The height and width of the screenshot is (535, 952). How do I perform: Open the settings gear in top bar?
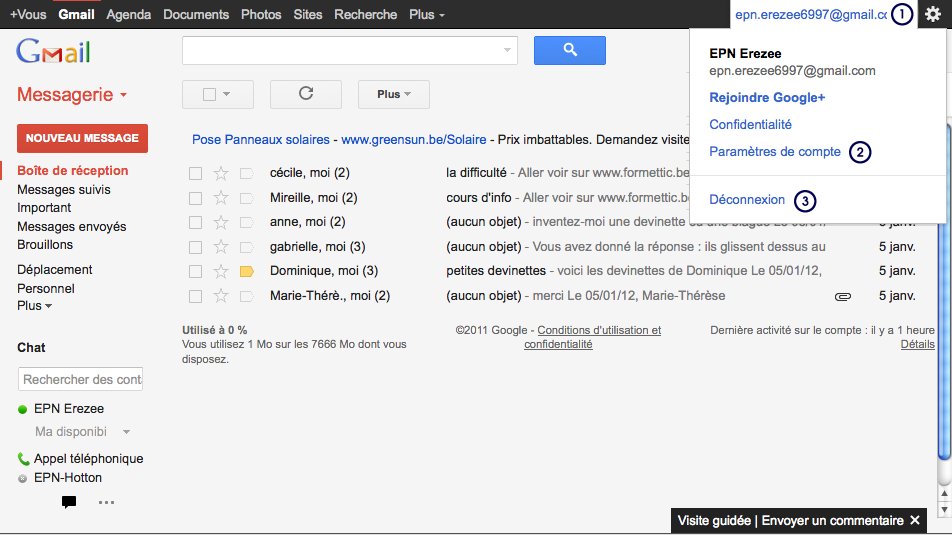point(933,14)
